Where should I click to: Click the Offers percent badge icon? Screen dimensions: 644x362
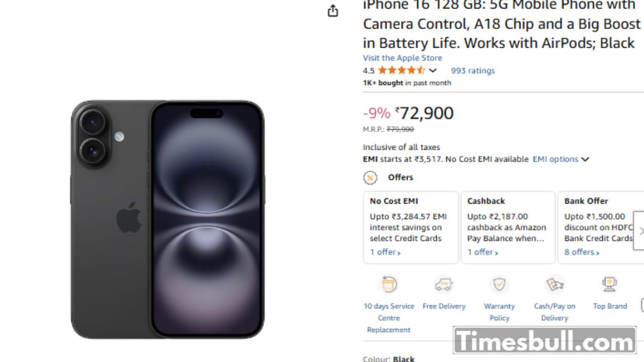point(370,177)
